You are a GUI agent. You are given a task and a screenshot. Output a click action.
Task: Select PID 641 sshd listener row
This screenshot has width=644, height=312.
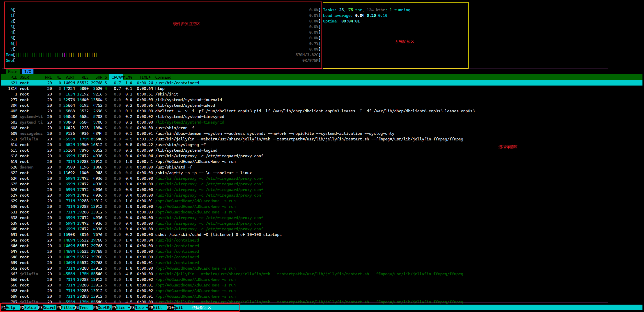[x=322, y=235]
